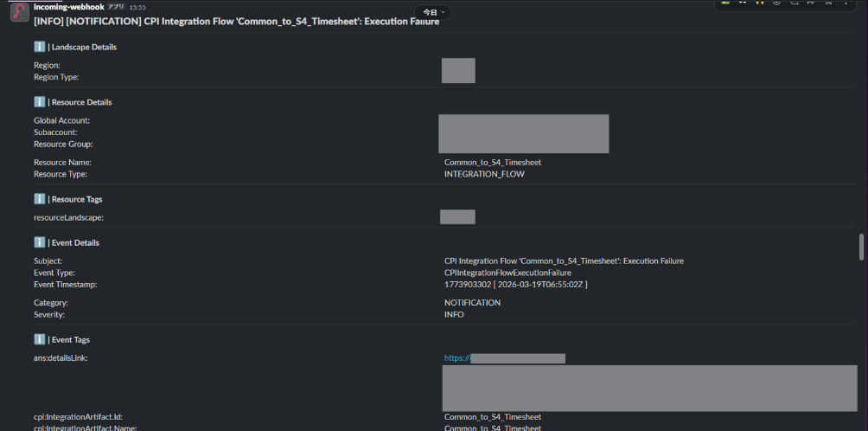Click the 'Resource Name:' label
The image size is (868, 431).
click(x=62, y=163)
